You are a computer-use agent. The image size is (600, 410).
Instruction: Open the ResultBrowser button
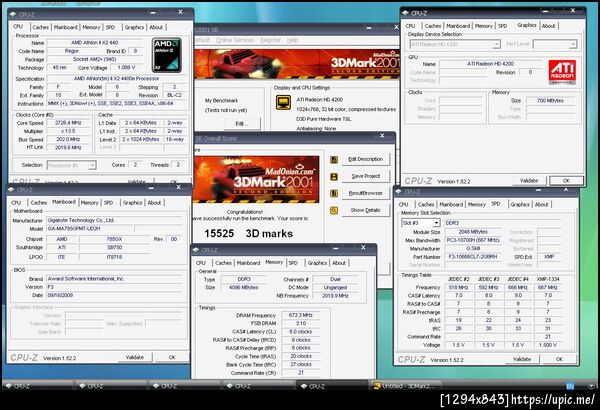(x=365, y=193)
